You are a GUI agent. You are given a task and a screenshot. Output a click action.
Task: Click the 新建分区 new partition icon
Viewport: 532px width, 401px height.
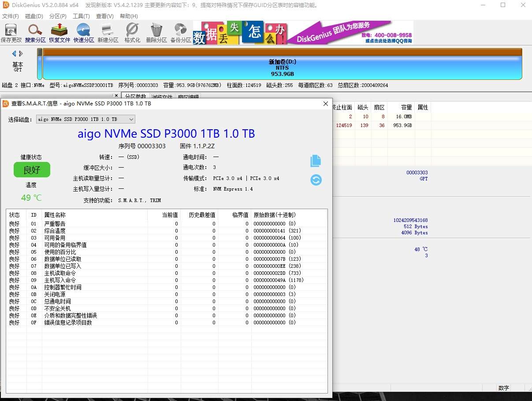(x=108, y=33)
